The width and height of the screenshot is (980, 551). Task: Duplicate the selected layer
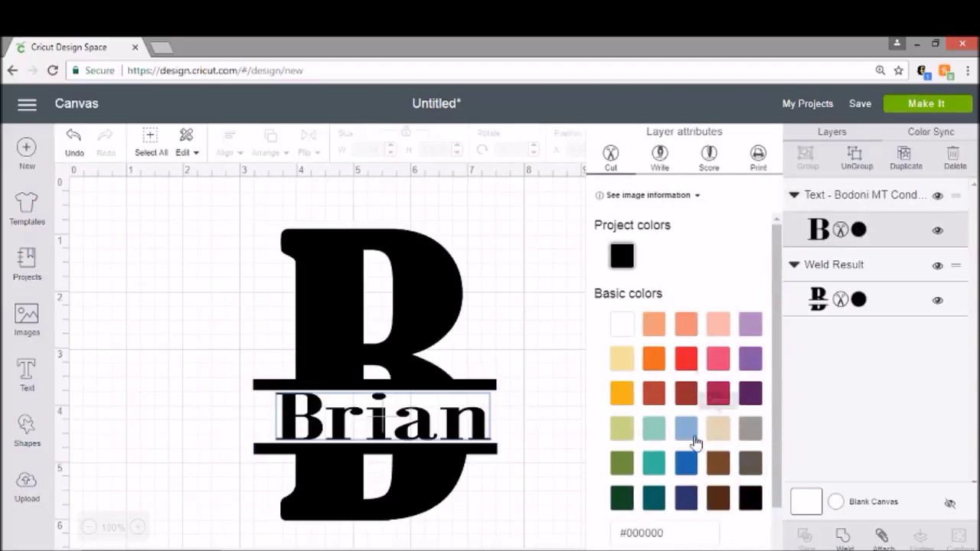tap(906, 158)
